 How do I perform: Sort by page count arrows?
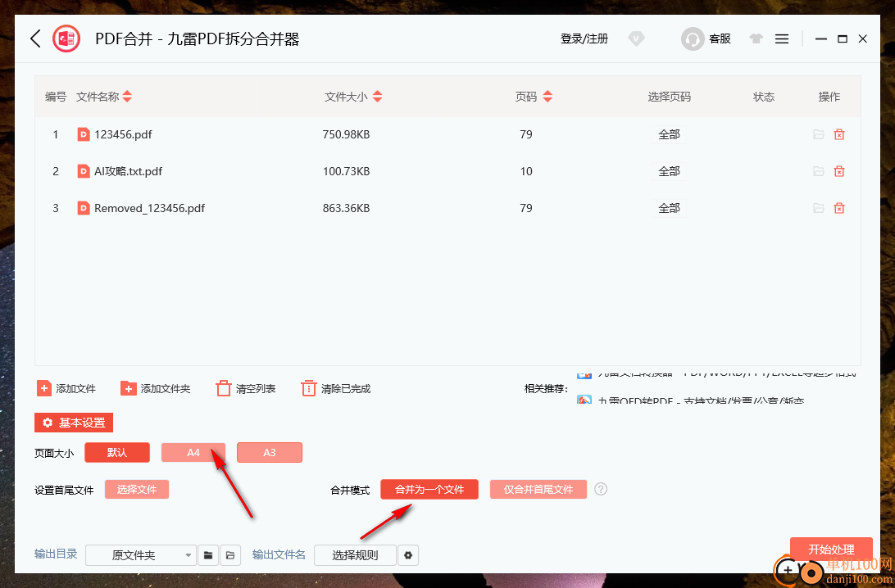pyautogui.click(x=547, y=97)
